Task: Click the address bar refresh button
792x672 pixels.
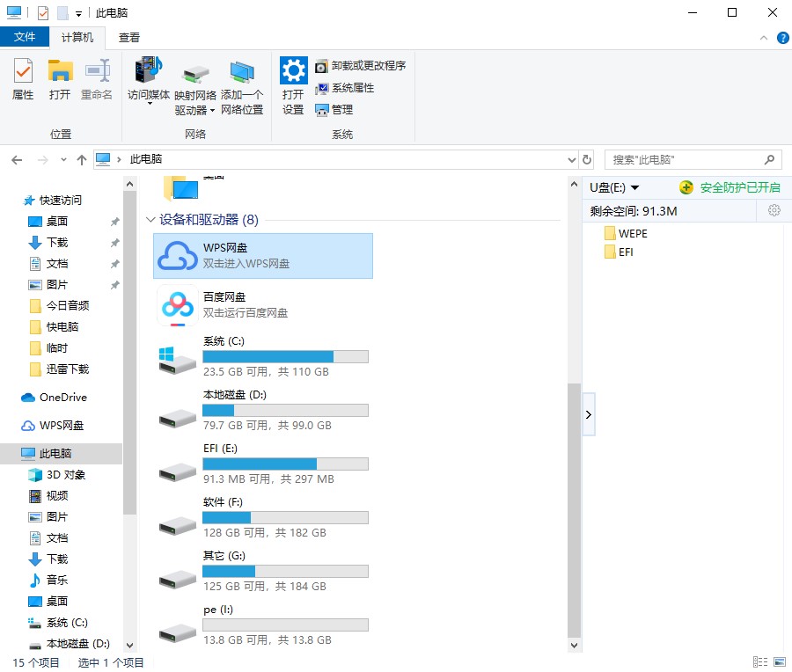Action: [x=585, y=159]
